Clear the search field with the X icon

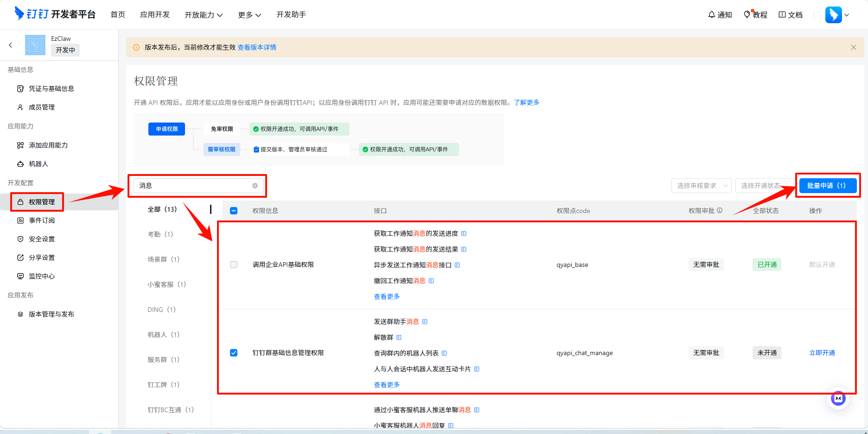point(255,186)
